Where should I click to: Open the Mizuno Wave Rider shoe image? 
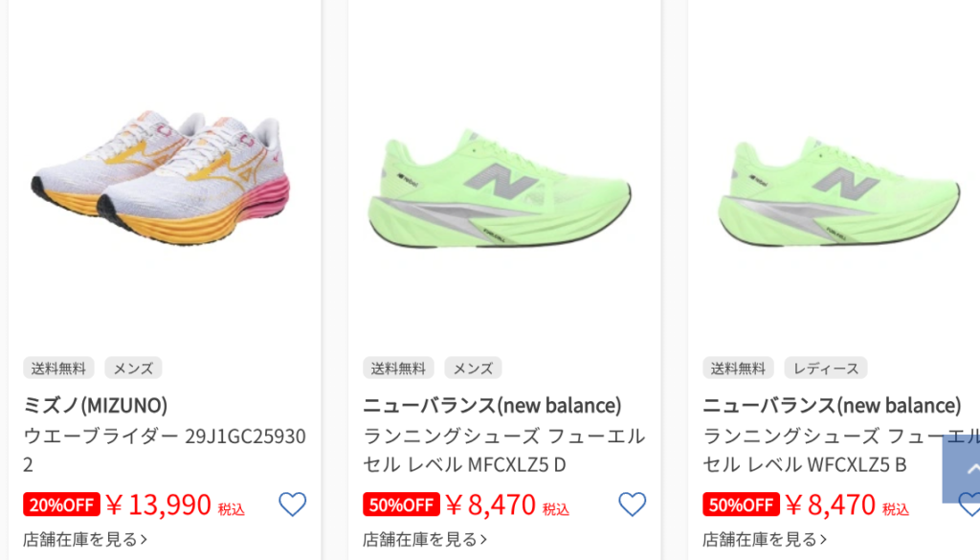point(161,178)
